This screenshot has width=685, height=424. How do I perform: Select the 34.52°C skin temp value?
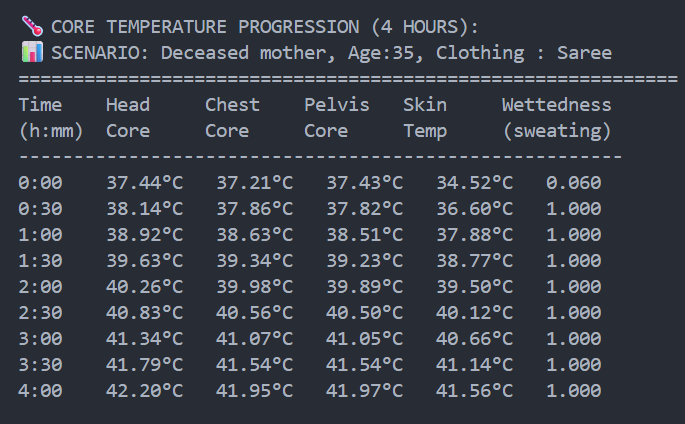[x=474, y=183]
